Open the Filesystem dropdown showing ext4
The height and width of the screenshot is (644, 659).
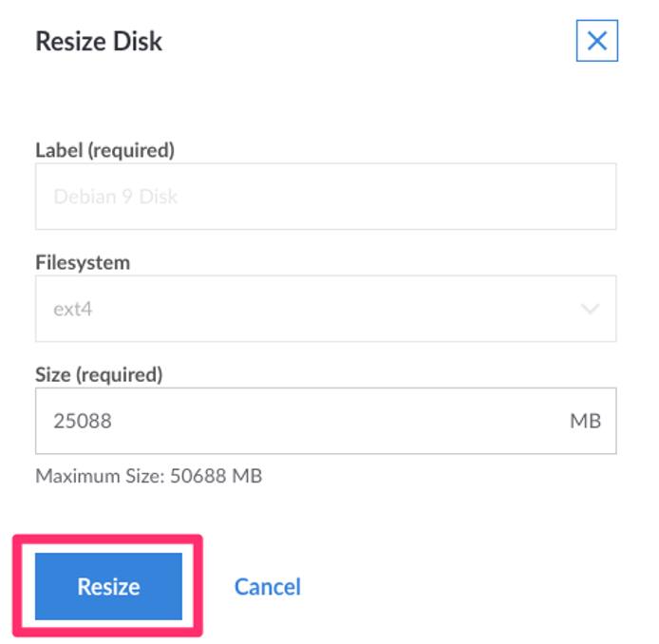pos(325,309)
